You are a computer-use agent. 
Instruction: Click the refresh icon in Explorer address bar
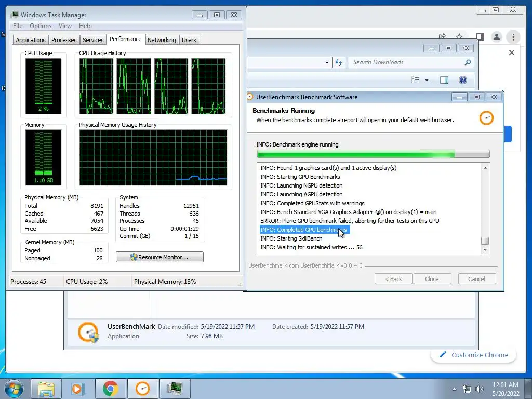click(x=339, y=62)
